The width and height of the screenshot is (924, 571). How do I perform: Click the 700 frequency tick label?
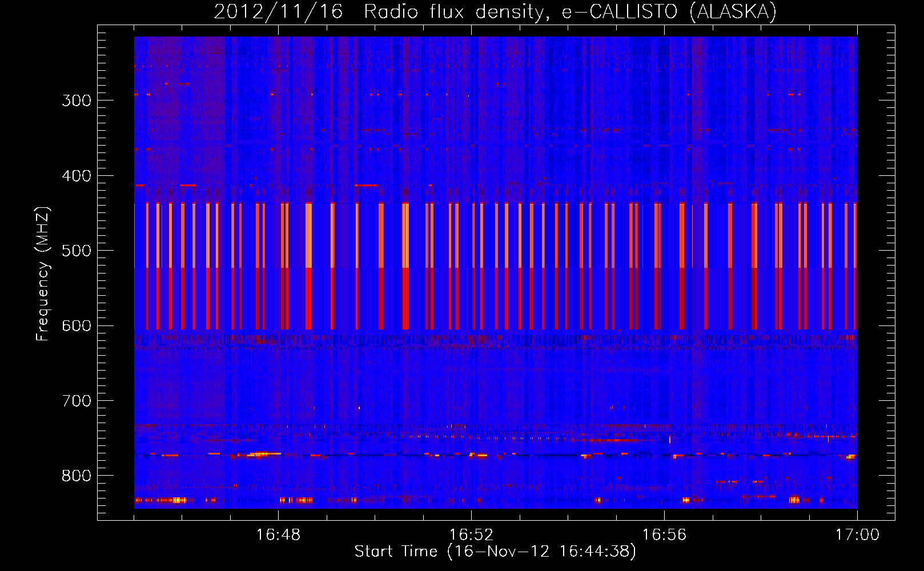77,401
